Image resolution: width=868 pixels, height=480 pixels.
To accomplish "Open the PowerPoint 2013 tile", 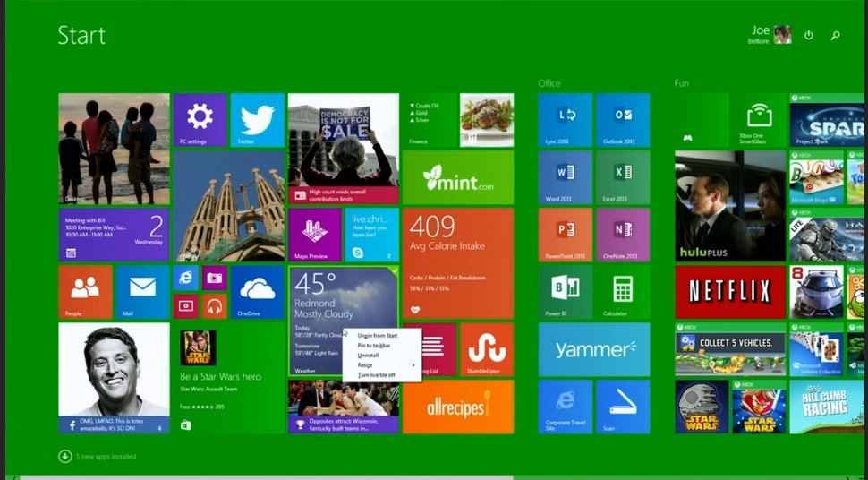I will [x=566, y=235].
